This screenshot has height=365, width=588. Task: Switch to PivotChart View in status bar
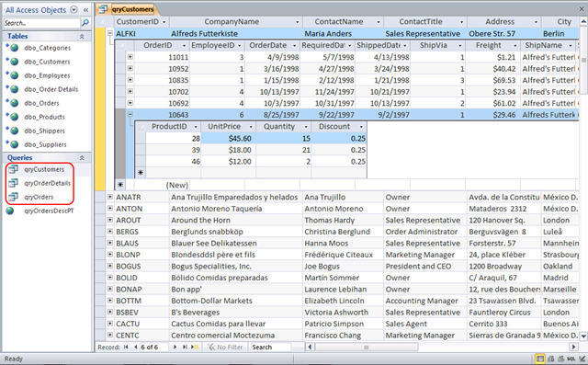tap(560, 359)
